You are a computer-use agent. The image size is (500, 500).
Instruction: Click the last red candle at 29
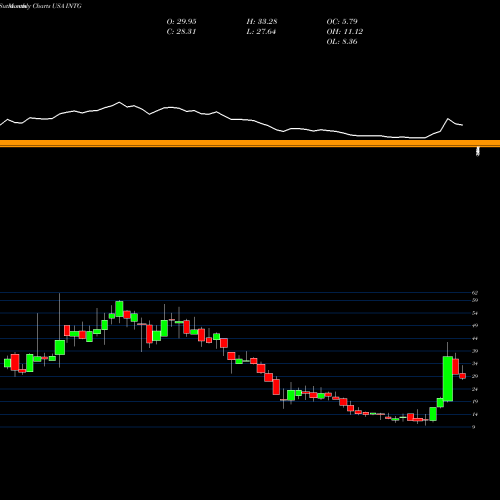[x=463, y=376]
